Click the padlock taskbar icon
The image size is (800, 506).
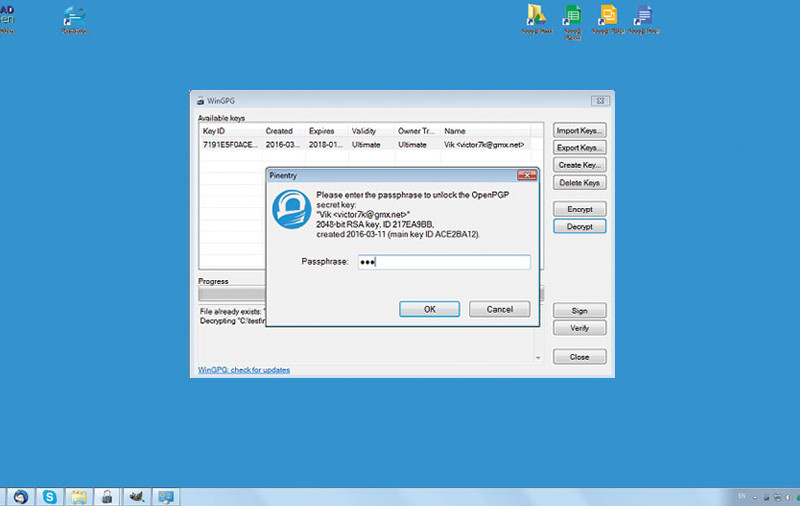107,497
